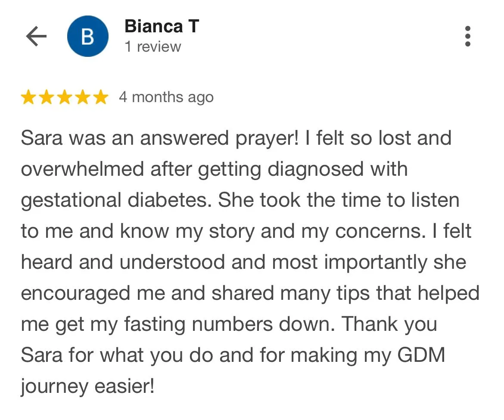
Task: Select the fifth yellow rating star
Action: pos(101,97)
